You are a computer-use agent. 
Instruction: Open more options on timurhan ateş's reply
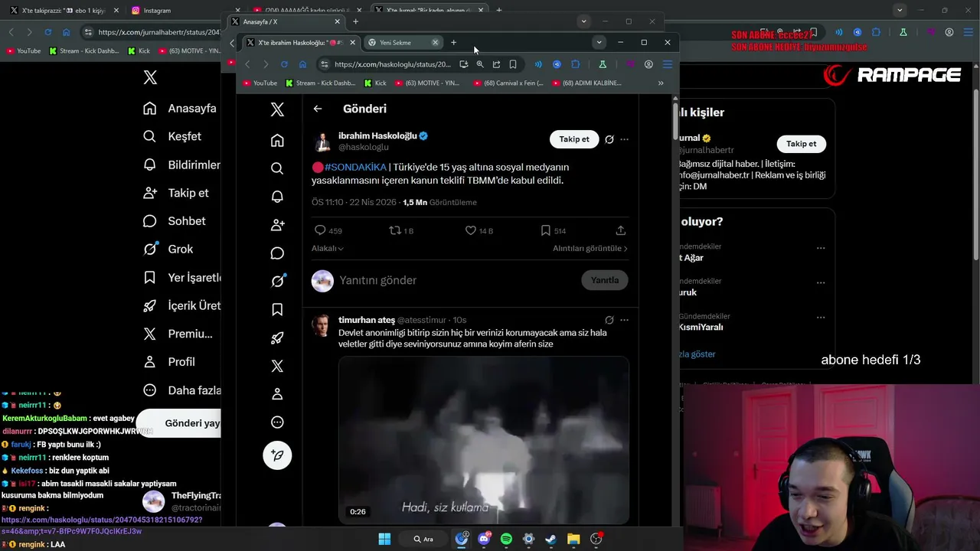click(624, 320)
